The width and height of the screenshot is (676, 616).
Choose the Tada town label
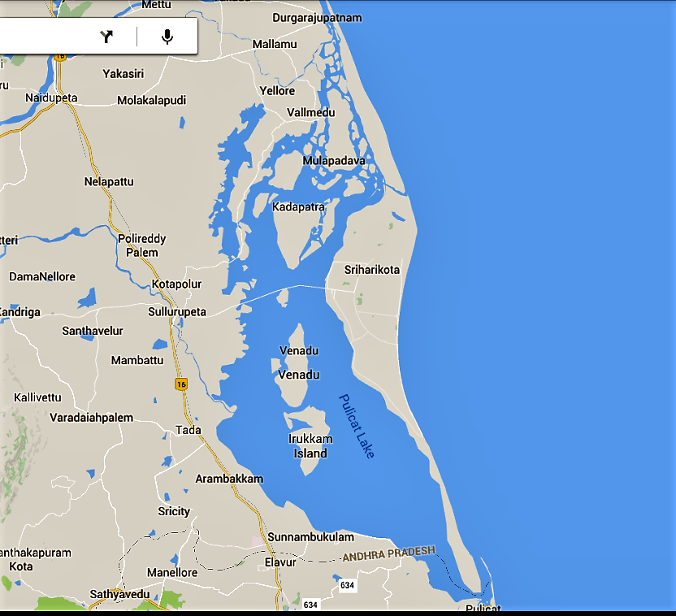(188, 430)
